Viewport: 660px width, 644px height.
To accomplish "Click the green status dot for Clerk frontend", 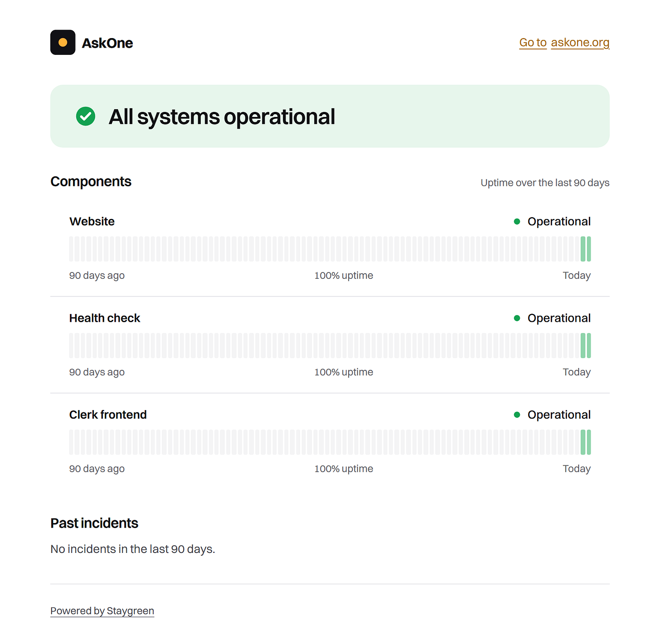I will click(517, 415).
